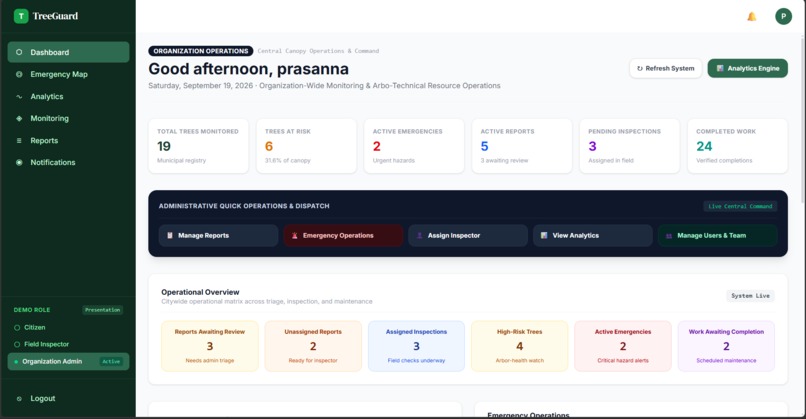
Task: Open Emergency Operations dispatch button
Action: [343, 235]
